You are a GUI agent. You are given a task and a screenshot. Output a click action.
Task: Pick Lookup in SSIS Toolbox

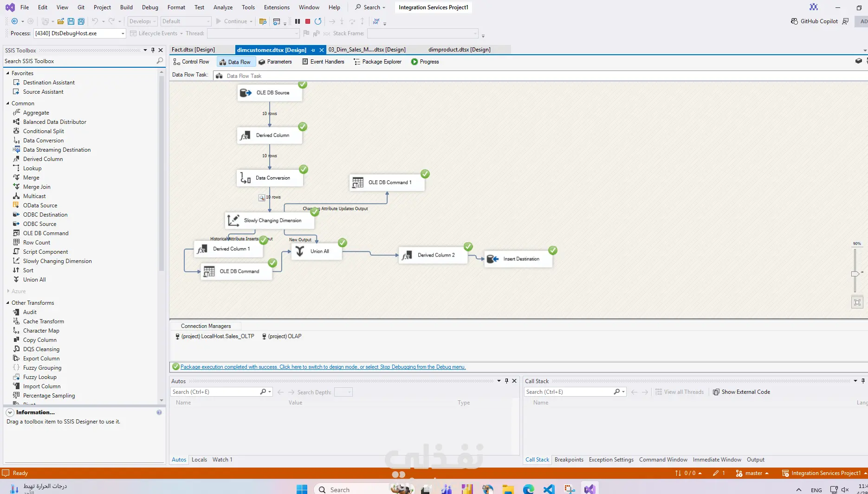click(32, 168)
